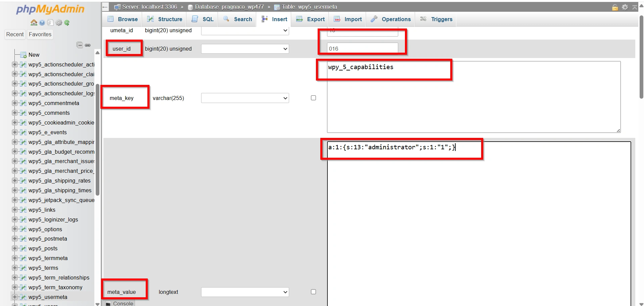Open the Console bar
Viewport: 644px width, 306px height.
coord(120,303)
